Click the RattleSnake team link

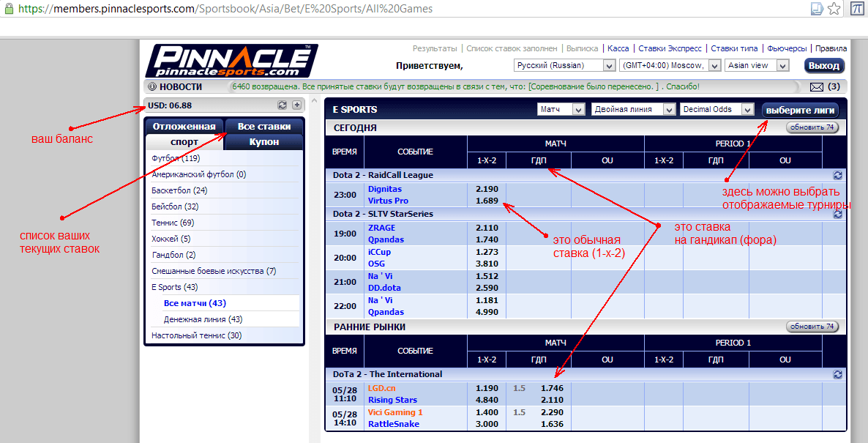coord(394,424)
